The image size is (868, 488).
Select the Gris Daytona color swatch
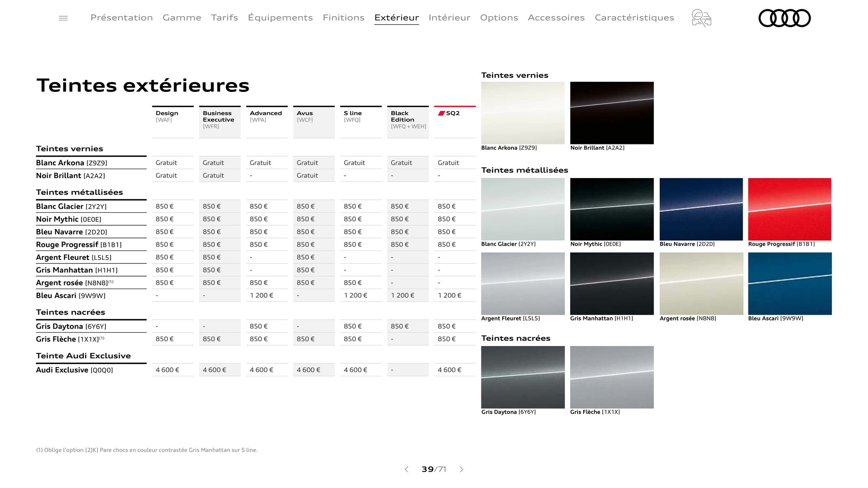523,377
